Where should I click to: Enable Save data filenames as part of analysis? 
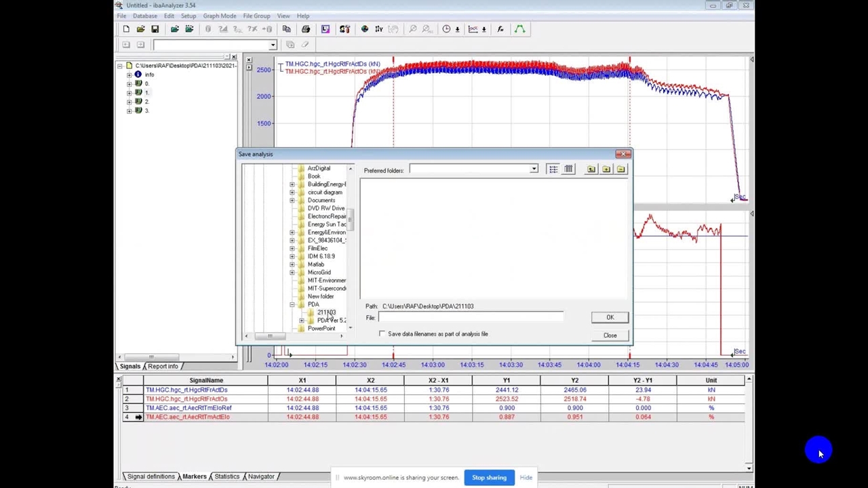coord(382,333)
